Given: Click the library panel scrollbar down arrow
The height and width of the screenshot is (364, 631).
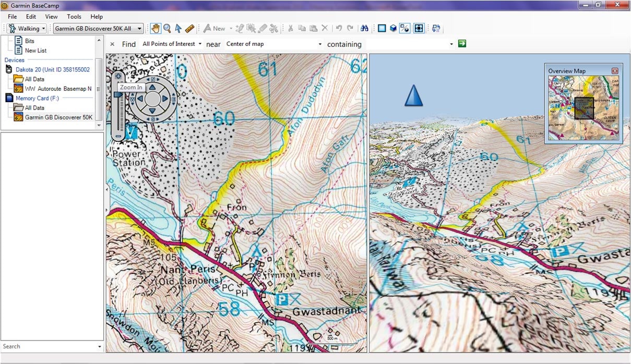Looking at the screenshot, I should point(99,126).
